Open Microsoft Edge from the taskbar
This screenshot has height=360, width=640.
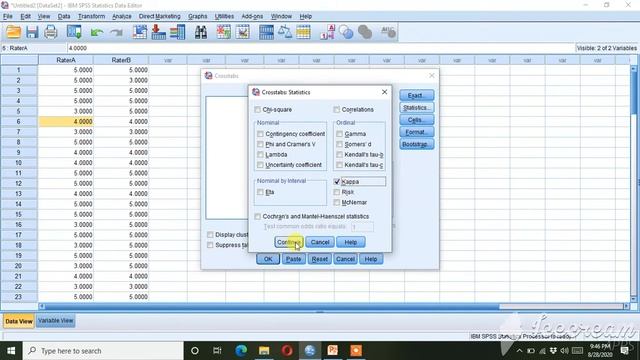[241, 351]
